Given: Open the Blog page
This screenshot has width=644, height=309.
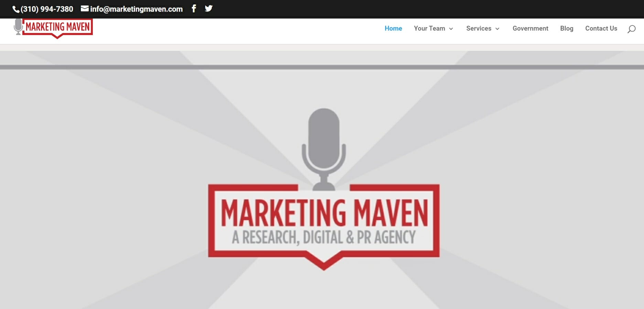Looking at the screenshot, I should pyautogui.click(x=567, y=29).
